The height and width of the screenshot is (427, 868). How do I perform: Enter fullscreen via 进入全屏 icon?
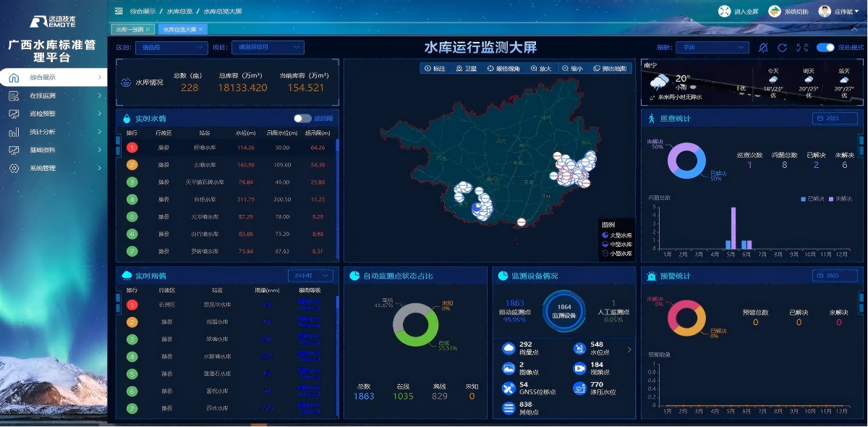[x=724, y=11]
